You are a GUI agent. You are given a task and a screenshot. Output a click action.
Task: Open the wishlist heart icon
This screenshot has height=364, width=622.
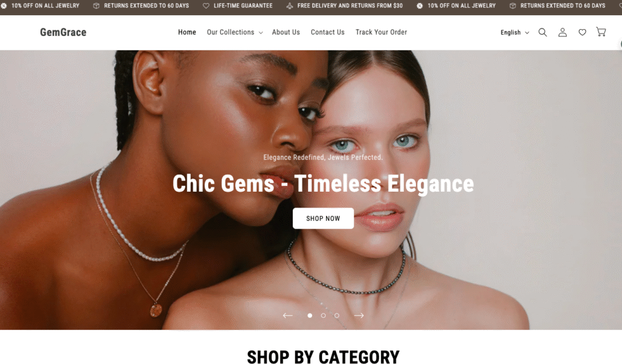(x=582, y=33)
